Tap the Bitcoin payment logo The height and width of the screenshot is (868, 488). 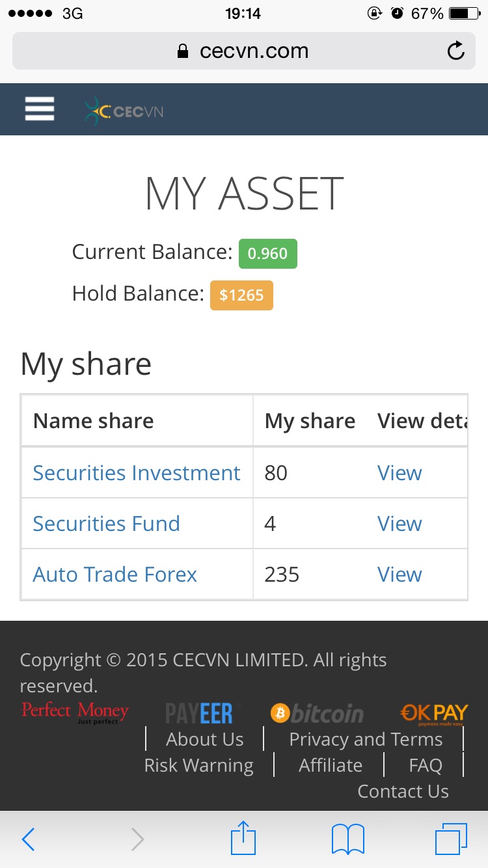pos(317,714)
